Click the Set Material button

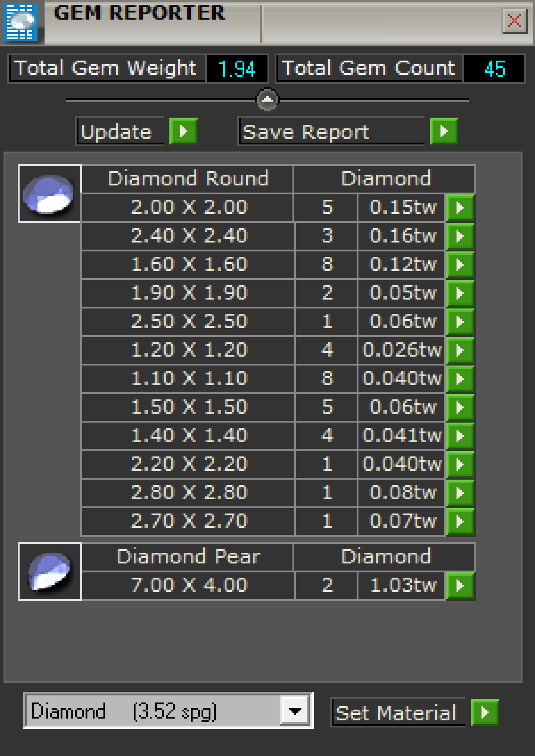coord(397,713)
